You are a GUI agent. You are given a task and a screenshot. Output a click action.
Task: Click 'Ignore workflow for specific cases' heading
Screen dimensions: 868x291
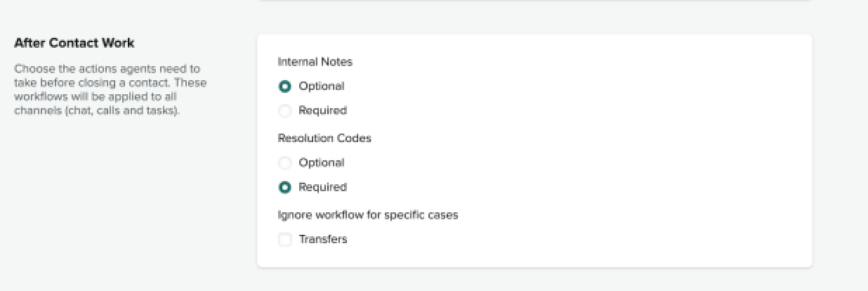(x=368, y=215)
